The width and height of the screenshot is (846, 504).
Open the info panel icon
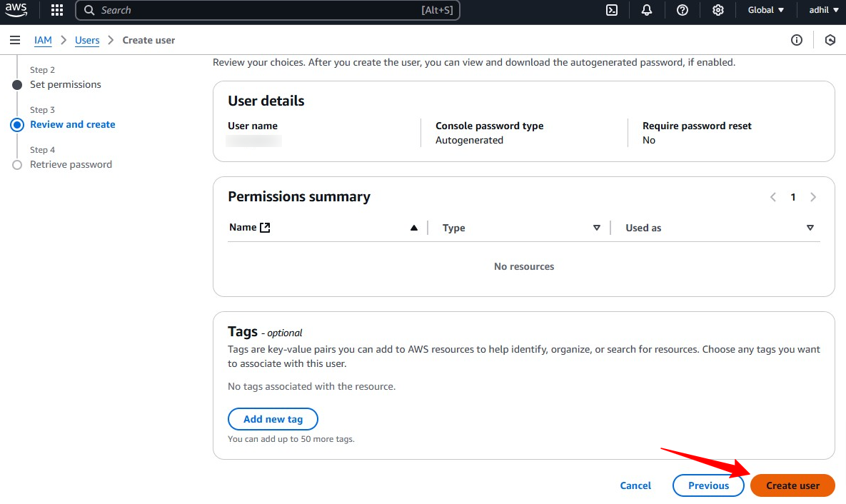coord(797,40)
